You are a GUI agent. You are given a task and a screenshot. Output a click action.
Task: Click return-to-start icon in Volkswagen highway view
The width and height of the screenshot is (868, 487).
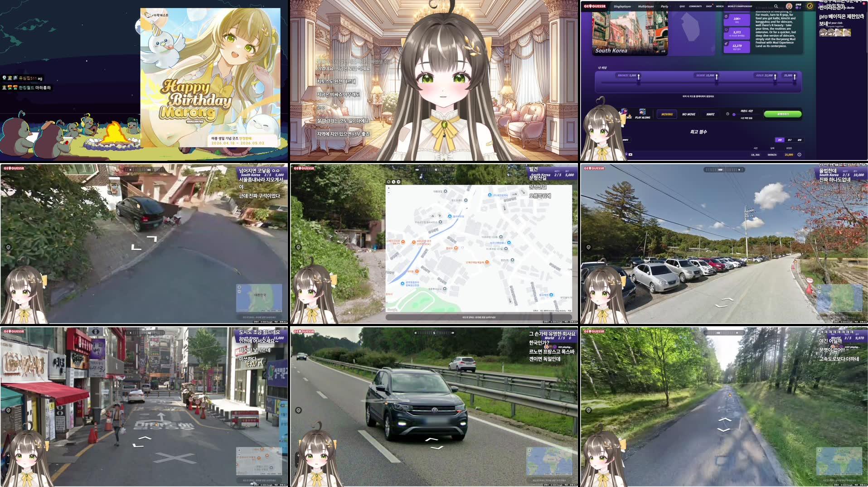click(x=298, y=410)
